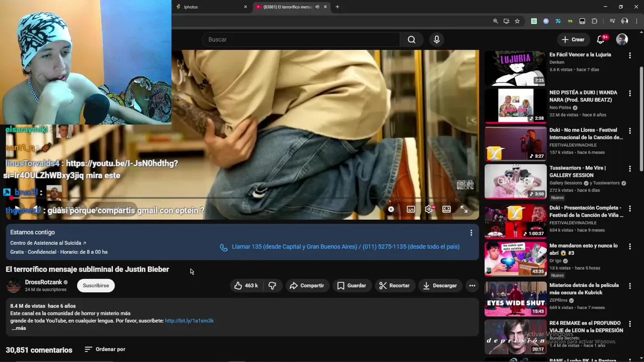
Task: Open the browser three-dot menu
Action: tap(636, 21)
